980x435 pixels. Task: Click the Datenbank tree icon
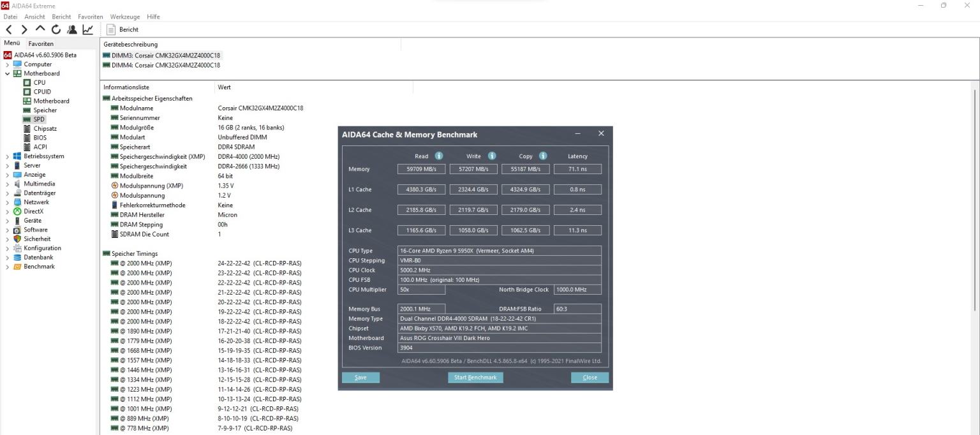click(x=17, y=257)
